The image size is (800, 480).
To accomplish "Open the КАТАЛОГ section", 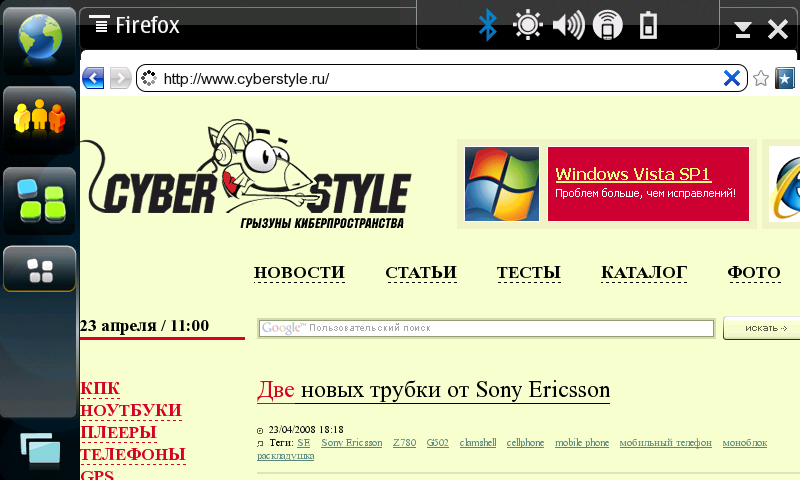I will (644, 273).
